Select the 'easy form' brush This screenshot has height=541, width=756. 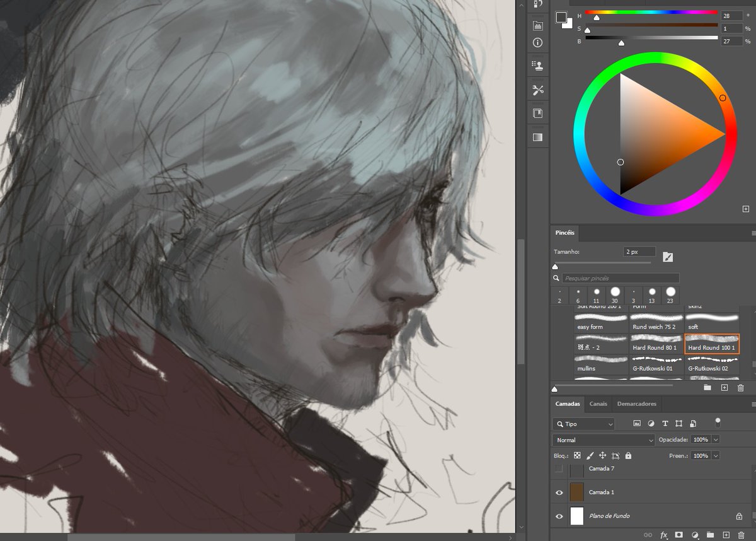(601, 322)
